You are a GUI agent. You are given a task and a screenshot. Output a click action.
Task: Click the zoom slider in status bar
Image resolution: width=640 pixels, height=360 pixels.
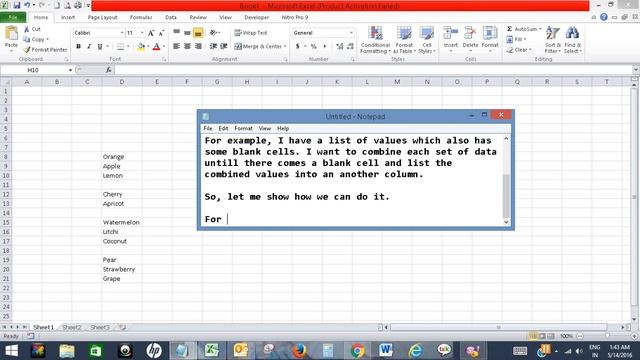tap(607, 336)
